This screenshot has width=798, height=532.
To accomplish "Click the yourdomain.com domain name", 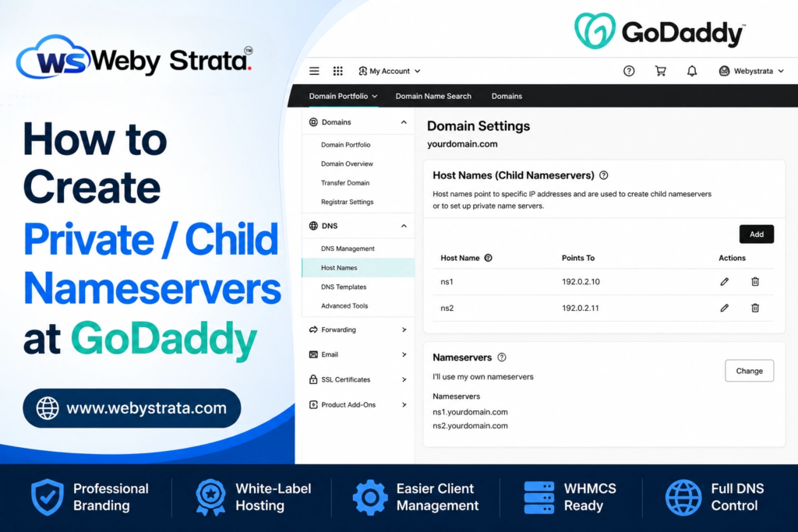I will click(x=462, y=144).
